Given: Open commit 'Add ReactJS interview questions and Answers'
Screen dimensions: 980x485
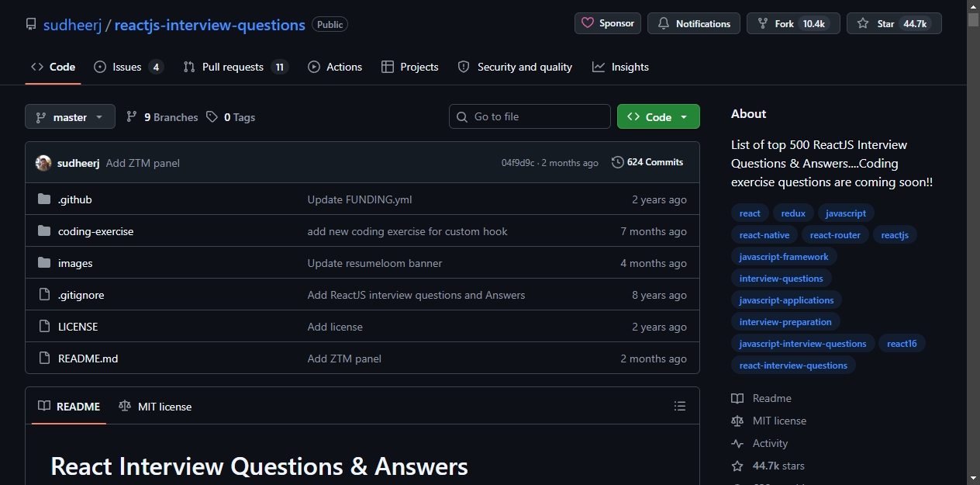Looking at the screenshot, I should (416, 295).
